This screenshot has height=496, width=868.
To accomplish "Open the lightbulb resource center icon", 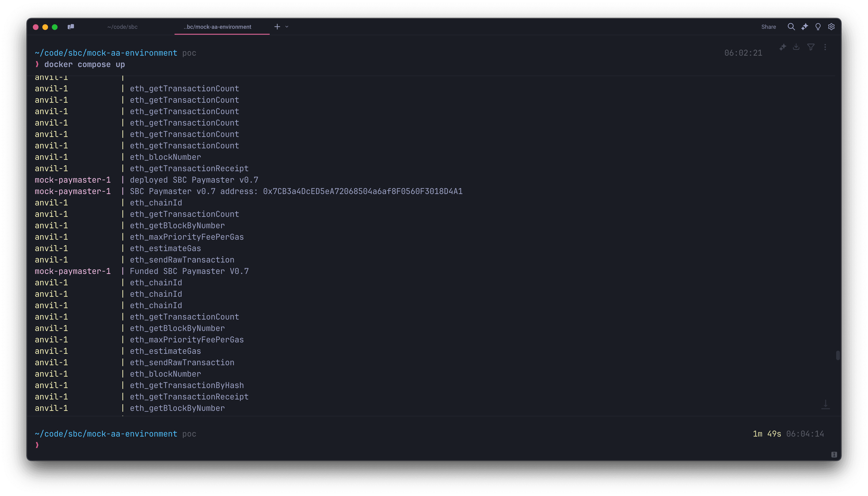I will pyautogui.click(x=818, y=27).
